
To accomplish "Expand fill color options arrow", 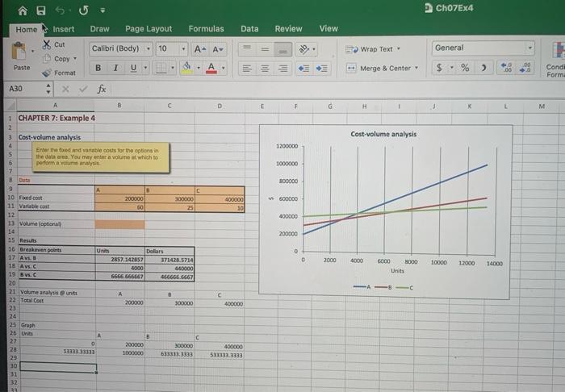I will click(199, 68).
